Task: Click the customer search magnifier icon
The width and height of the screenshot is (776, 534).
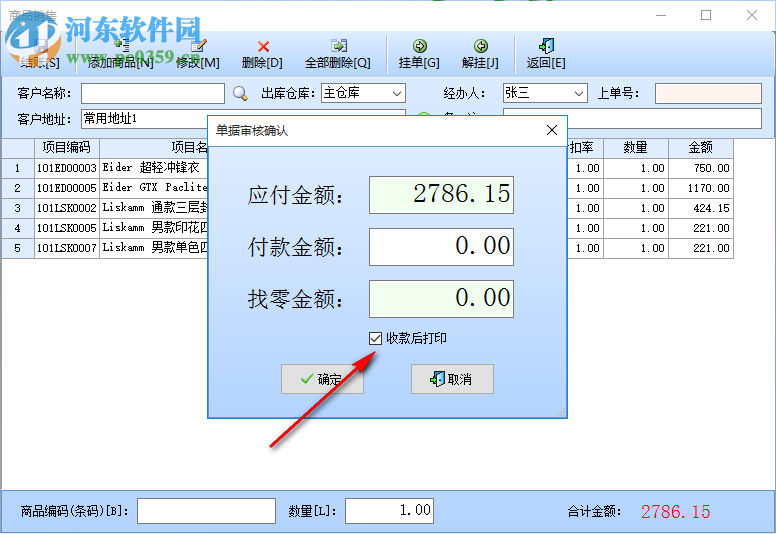Action: [240, 93]
